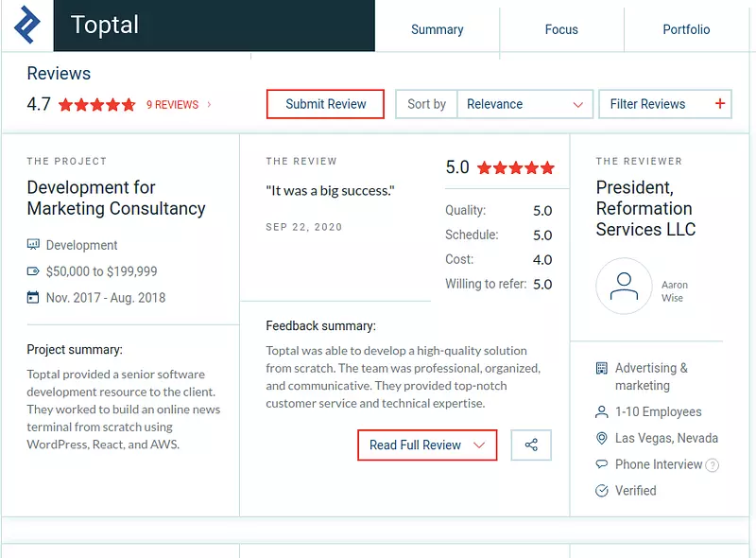The image size is (756, 558).
Task: Click the Phone Interview help question mark
Action: pyautogui.click(x=712, y=465)
